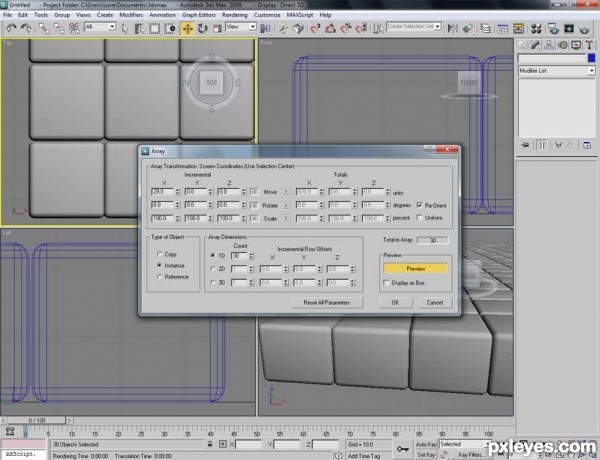Click the Auto Key button

pos(426,444)
